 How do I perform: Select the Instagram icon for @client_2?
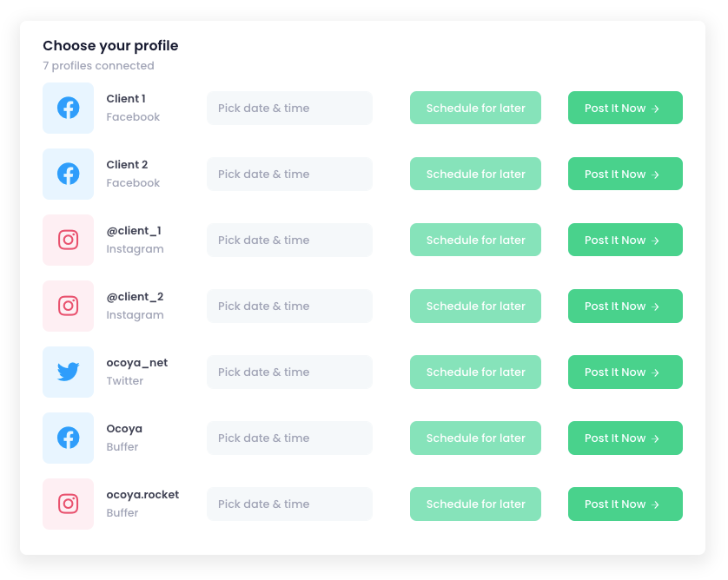(x=69, y=306)
